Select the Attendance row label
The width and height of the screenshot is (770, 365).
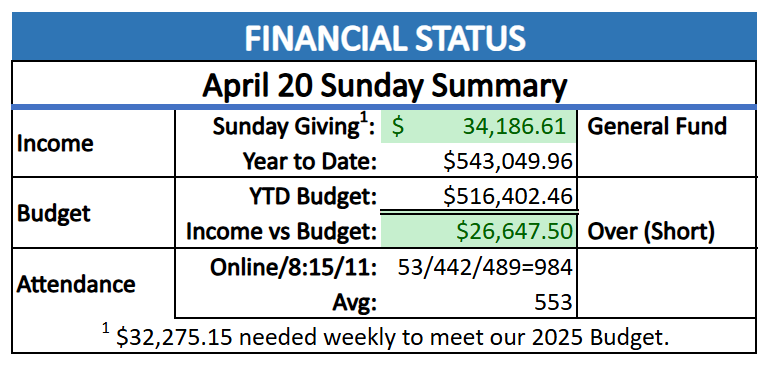76,284
